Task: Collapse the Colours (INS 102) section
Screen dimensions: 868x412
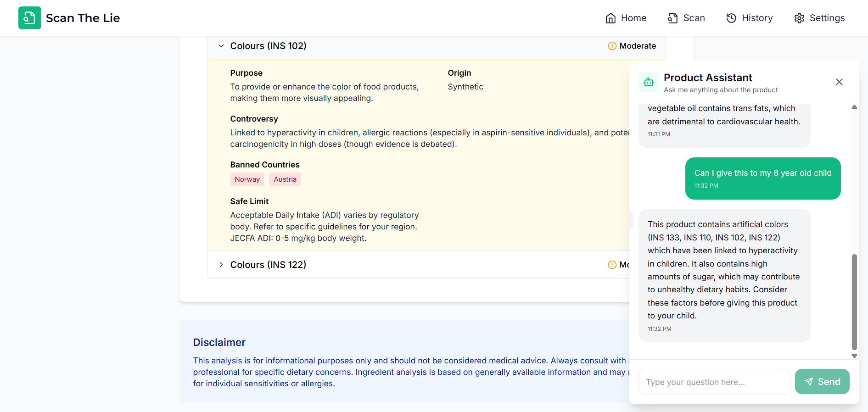Action: (221, 46)
